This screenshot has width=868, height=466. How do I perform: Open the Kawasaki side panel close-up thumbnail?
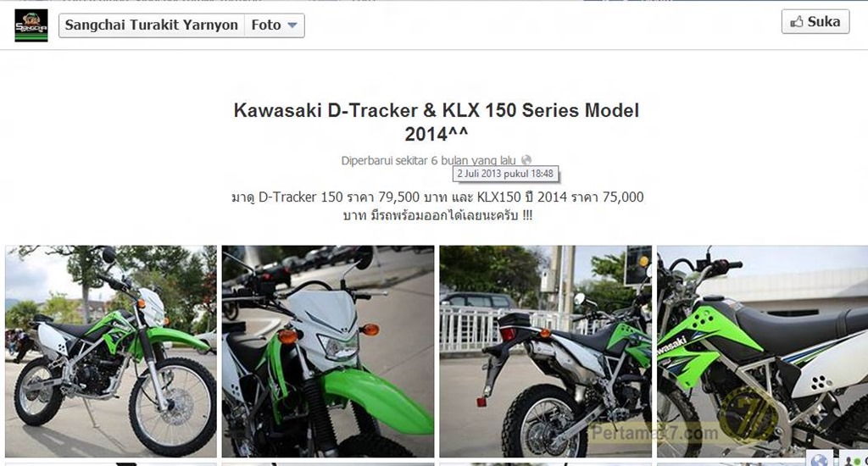tap(762, 352)
